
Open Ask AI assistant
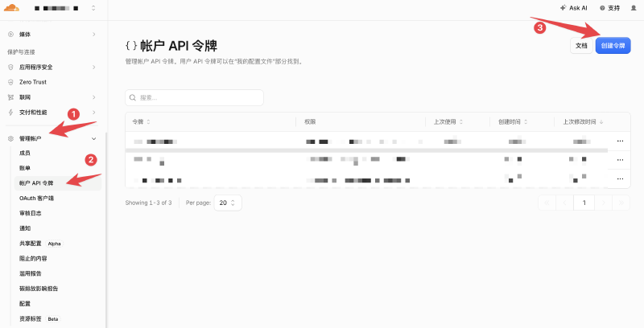click(574, 8)
